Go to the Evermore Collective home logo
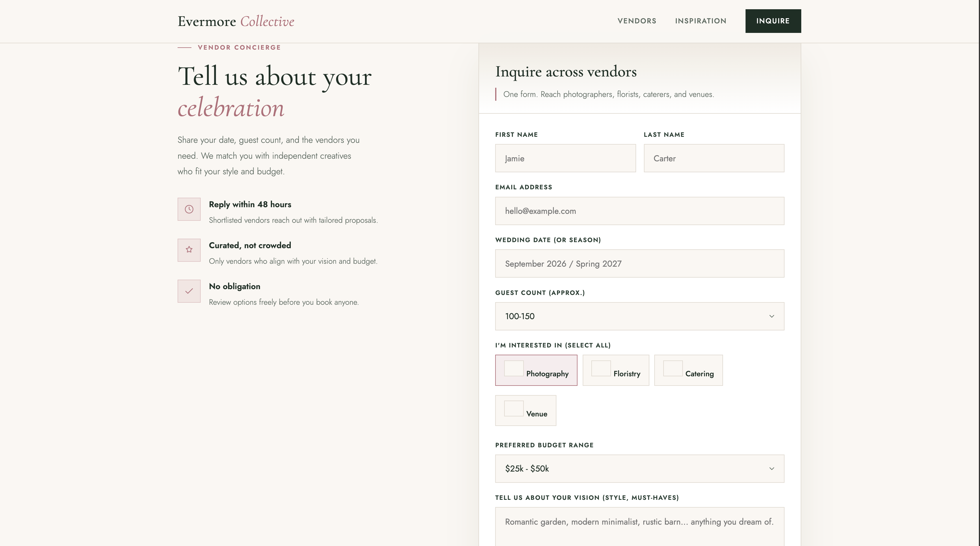 click(x=236, y=21)
